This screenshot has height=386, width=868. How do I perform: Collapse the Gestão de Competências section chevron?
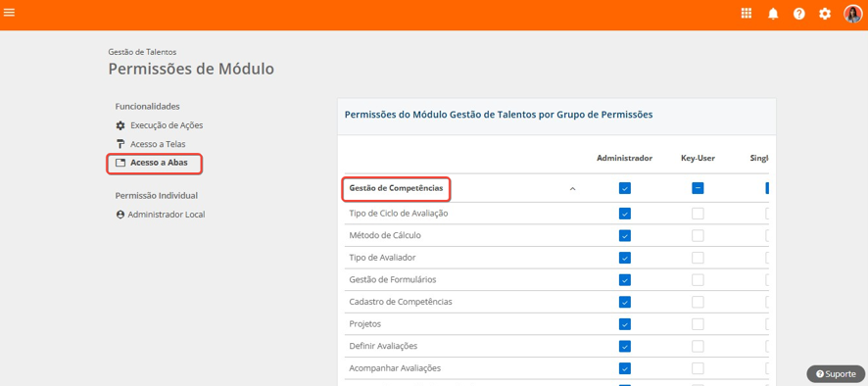pyautogui.click(x=572, y=189)
